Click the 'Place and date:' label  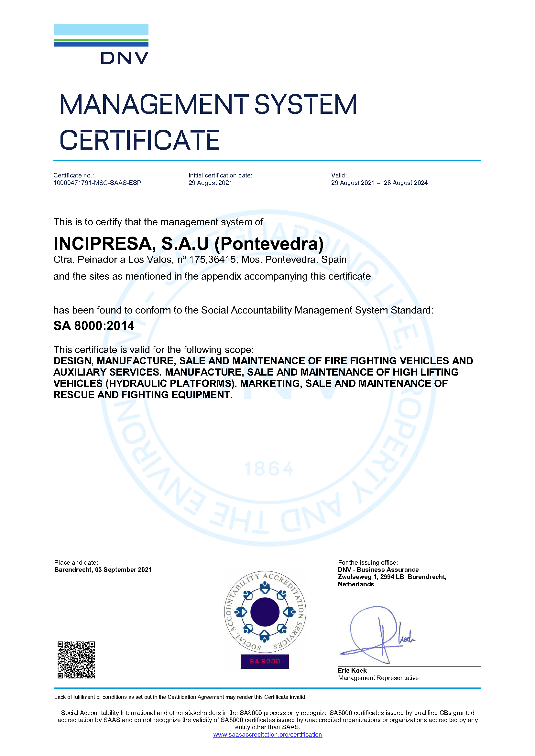[76, 563]
